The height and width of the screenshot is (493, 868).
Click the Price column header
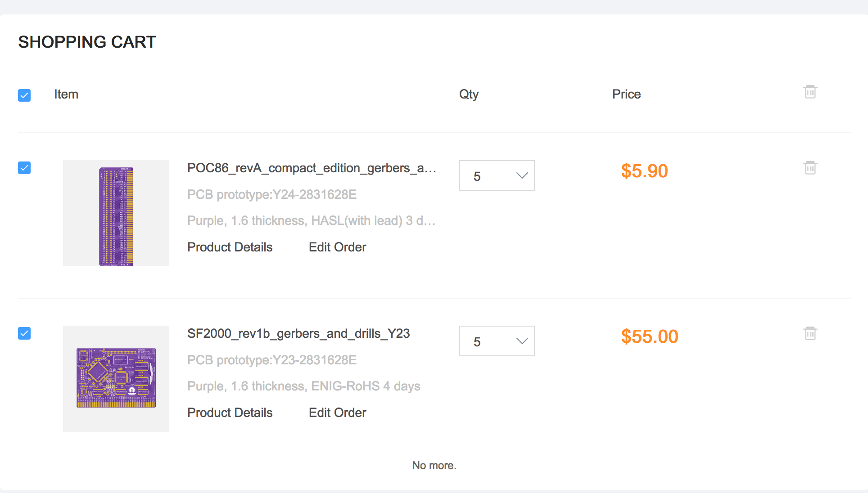tap(626, 94)
